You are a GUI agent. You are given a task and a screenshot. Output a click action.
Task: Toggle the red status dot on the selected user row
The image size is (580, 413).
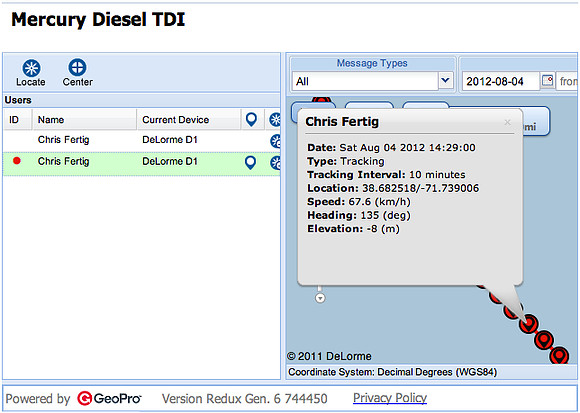pyautogui.click(x=17, y=161)
